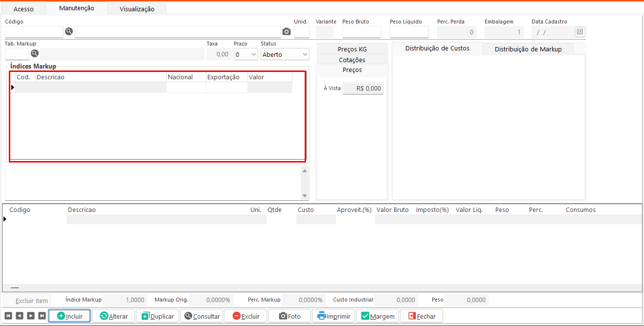Go to the previous record

pos(20,316)
